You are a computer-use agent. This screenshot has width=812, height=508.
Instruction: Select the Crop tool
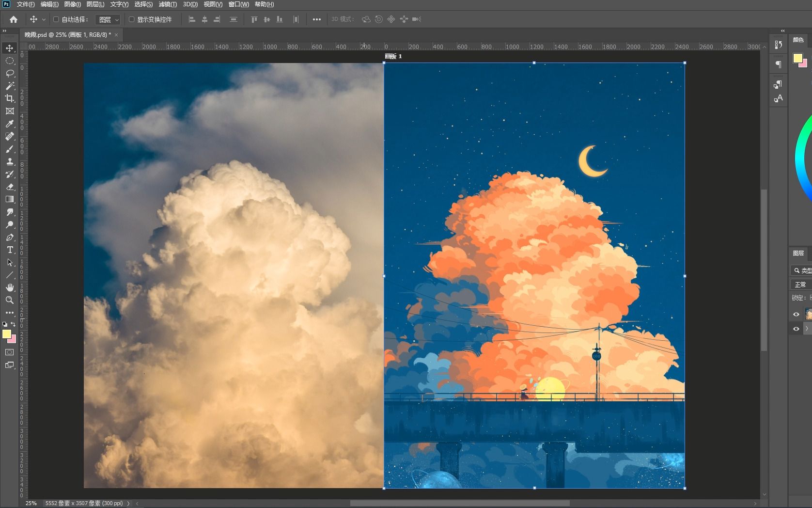[x=10, y=98]
